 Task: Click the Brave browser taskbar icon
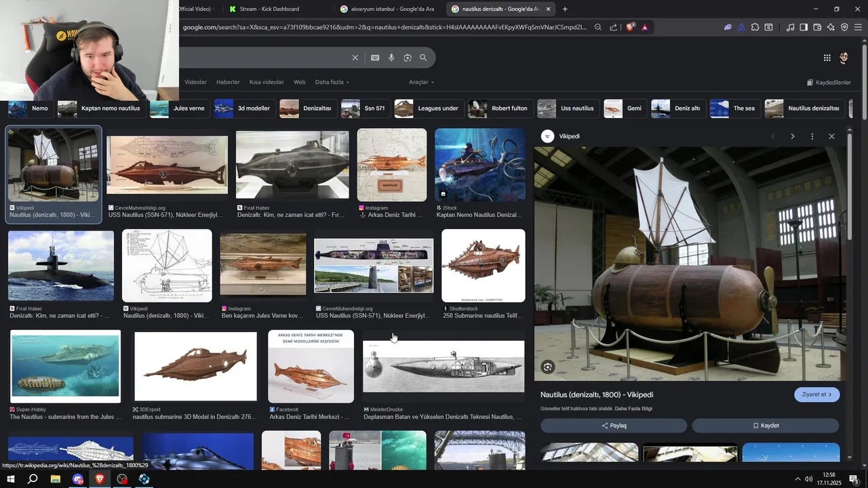click(x=100, y=479)
